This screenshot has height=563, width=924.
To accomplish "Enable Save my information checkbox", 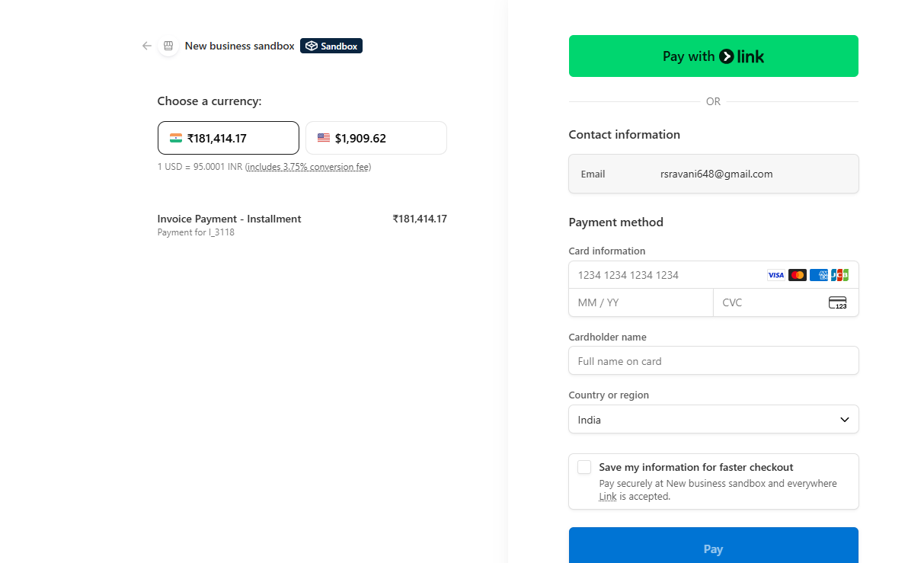I will (584, 467).
